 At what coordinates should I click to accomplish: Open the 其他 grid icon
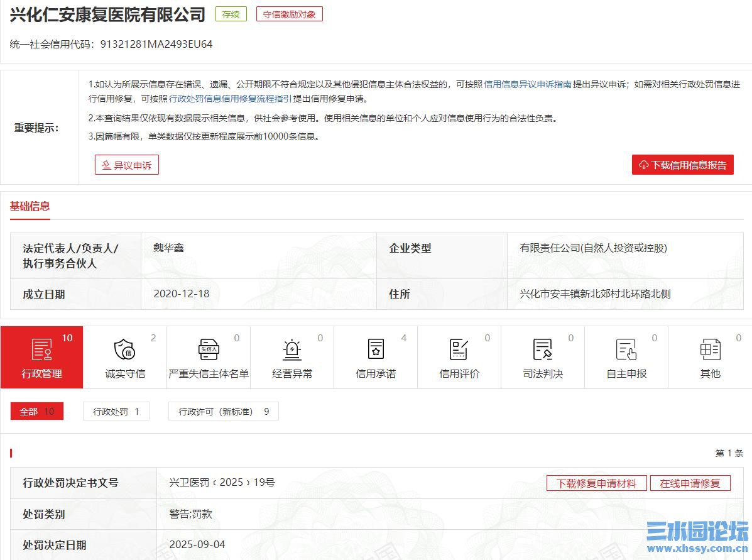tap(711, 349)
